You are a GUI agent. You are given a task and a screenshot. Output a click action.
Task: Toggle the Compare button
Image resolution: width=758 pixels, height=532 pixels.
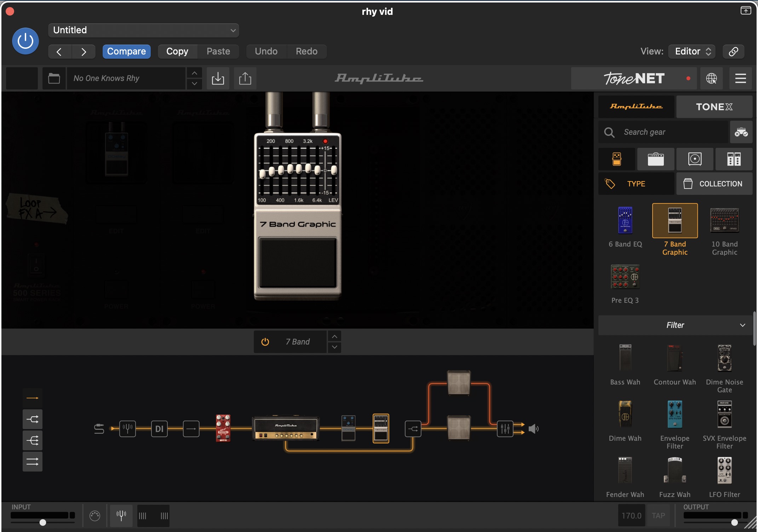(126, 51)
